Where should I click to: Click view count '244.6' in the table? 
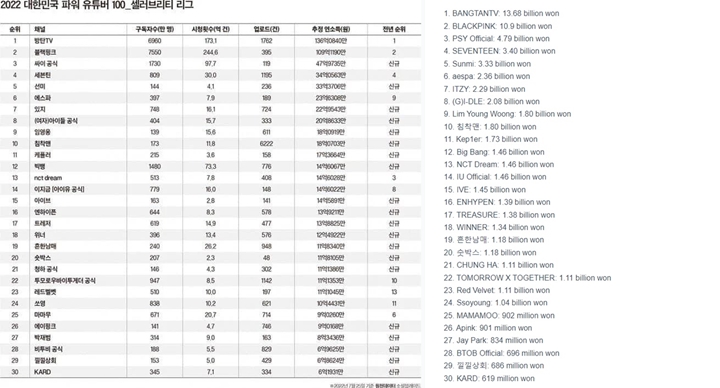point(210,52)
